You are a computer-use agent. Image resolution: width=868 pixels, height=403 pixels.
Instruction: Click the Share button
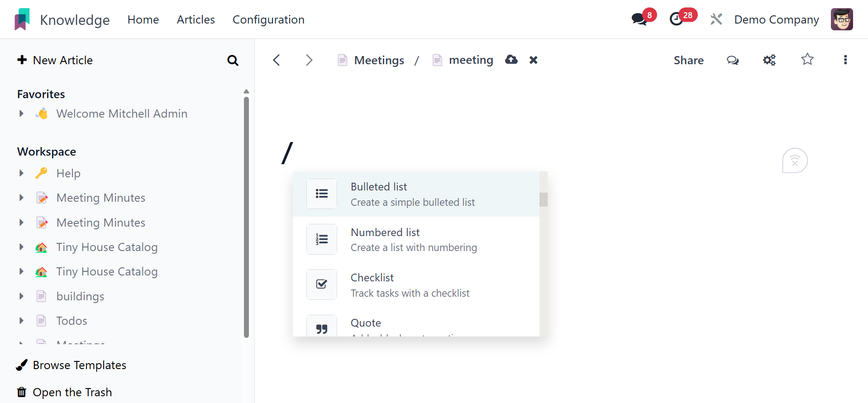point(688,60)
